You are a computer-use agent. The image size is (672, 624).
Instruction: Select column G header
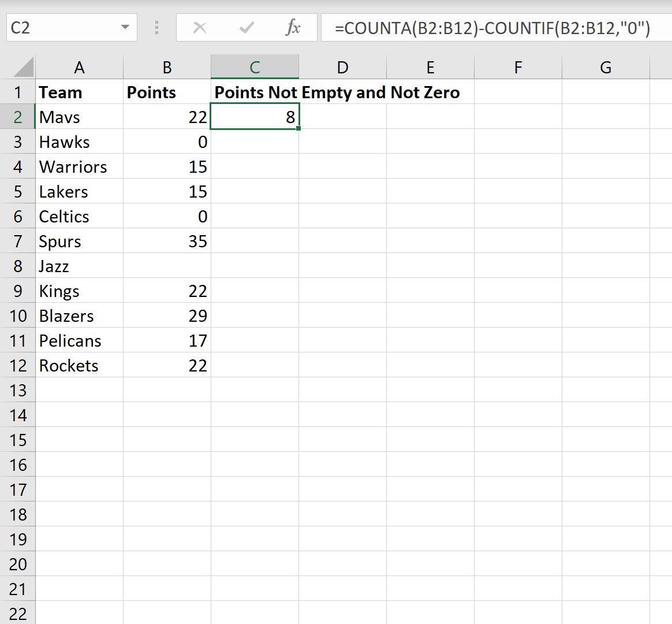pos(606,68)
